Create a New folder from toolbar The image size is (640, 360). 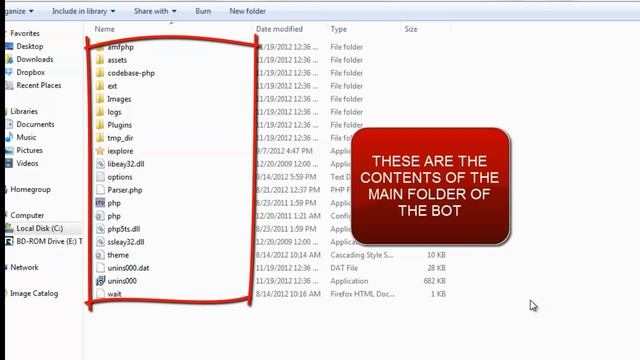(247, 11)
